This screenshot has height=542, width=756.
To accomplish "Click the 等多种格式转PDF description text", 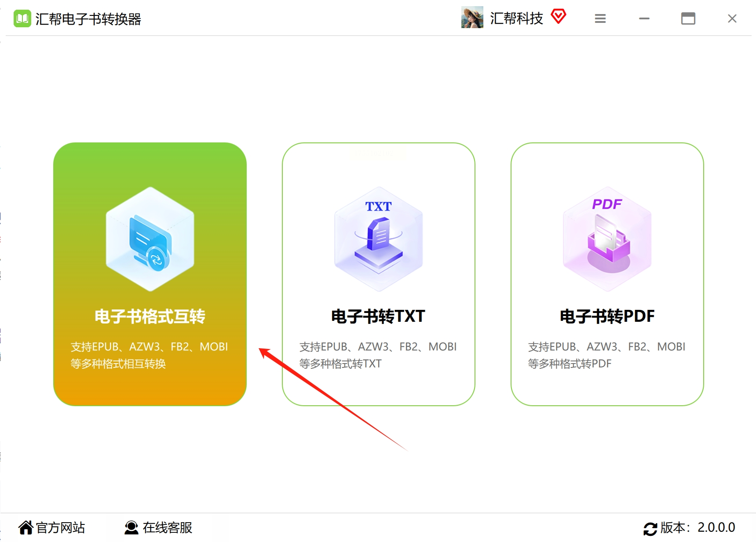I will (570, 364).
